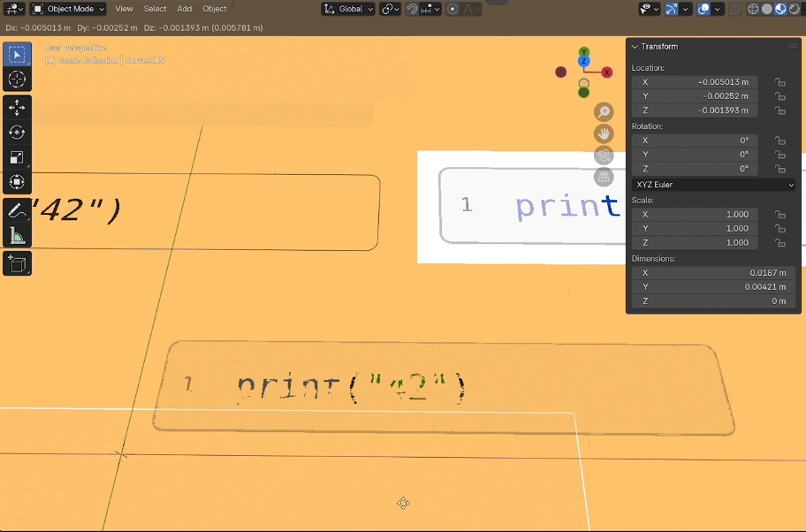This screenshot has height=532, width=806.
Task: Open the Transform panel options grip
Action: 793,46
